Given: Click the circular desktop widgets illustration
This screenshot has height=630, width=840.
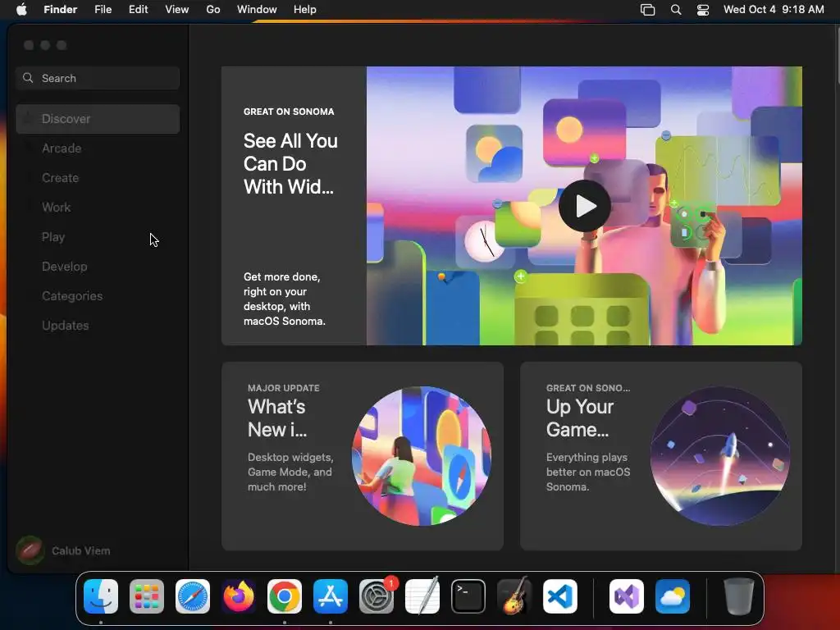Looking at the screenshot, I should 422,456.
